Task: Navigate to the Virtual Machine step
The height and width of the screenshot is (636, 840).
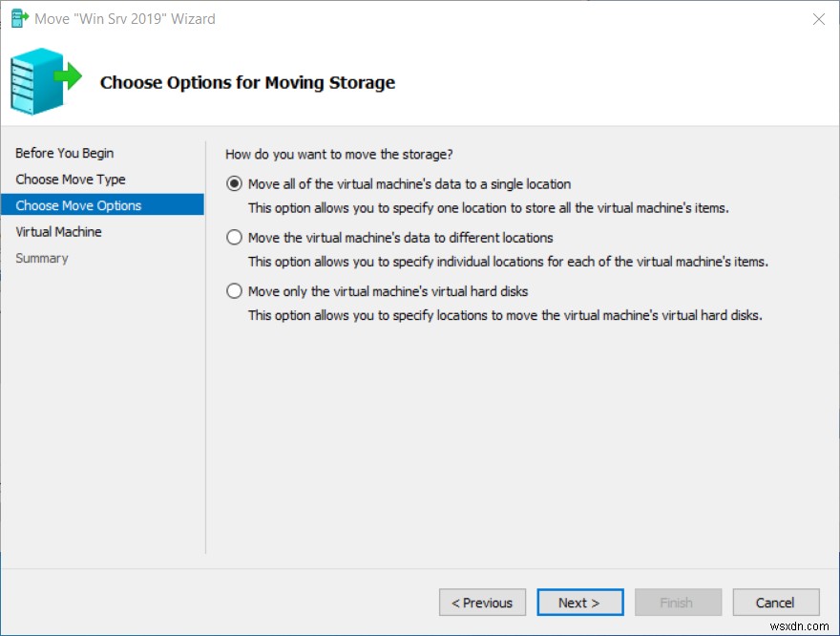Action: point(58,231)
